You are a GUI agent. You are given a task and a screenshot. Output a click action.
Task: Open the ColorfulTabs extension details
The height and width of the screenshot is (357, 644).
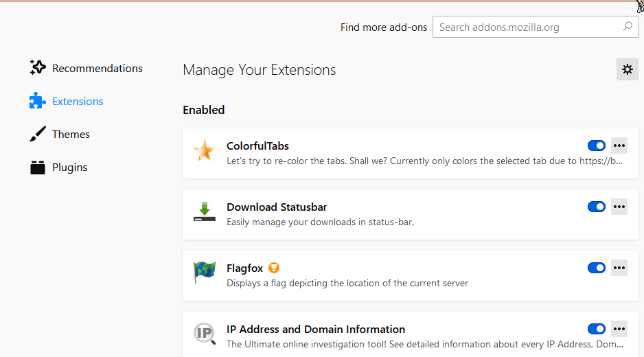click(257, 146)
